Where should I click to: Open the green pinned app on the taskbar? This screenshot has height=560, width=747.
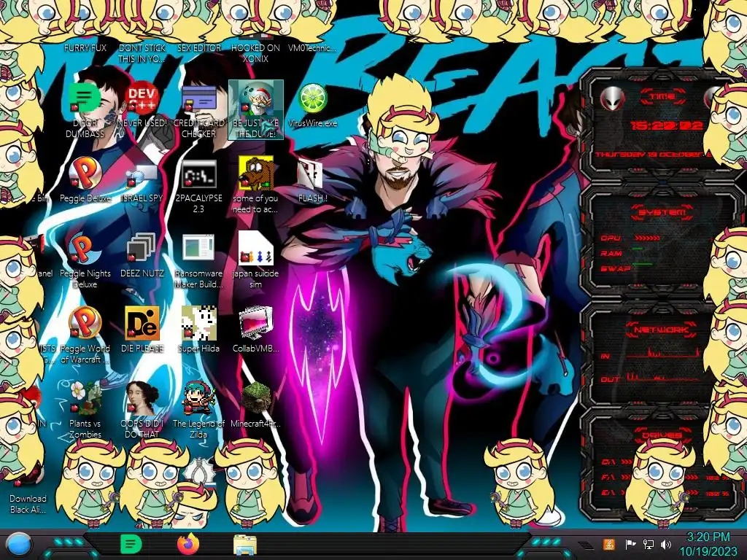(x=131, y=544)
